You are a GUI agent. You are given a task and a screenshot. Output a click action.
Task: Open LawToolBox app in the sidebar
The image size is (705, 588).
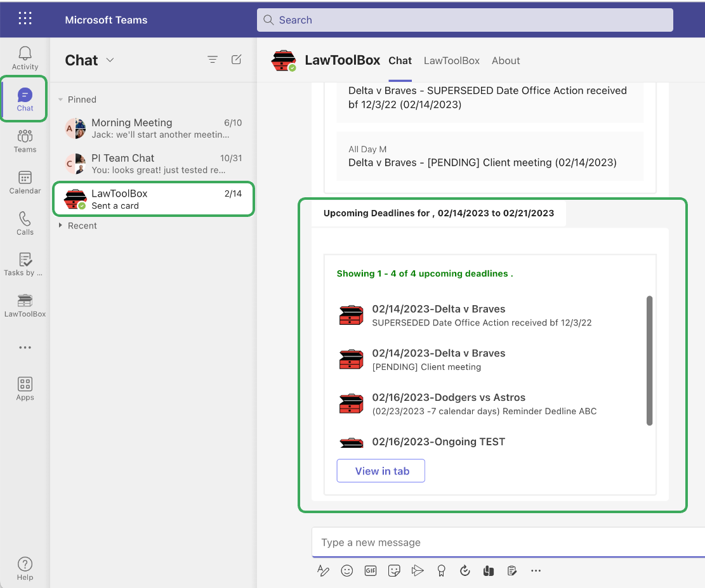[25, 306]
